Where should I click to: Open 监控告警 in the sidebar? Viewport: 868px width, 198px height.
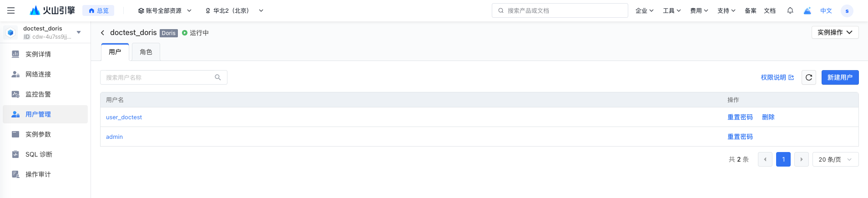pyautogui.click(x=38, y=94)
